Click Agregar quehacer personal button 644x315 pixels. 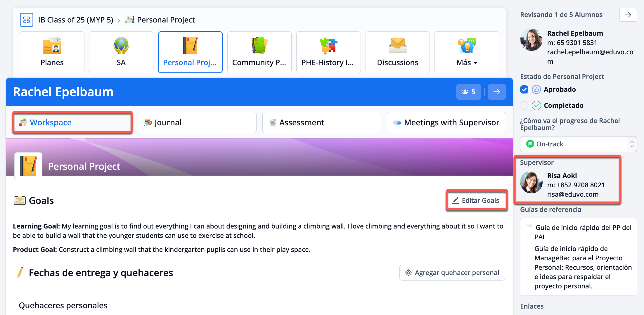tap(452, 273)
